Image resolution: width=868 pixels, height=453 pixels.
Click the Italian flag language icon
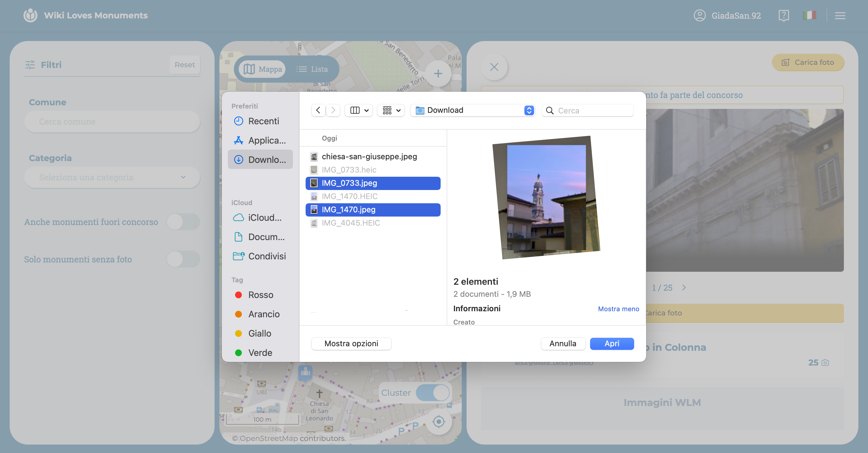tap(809, 15)
